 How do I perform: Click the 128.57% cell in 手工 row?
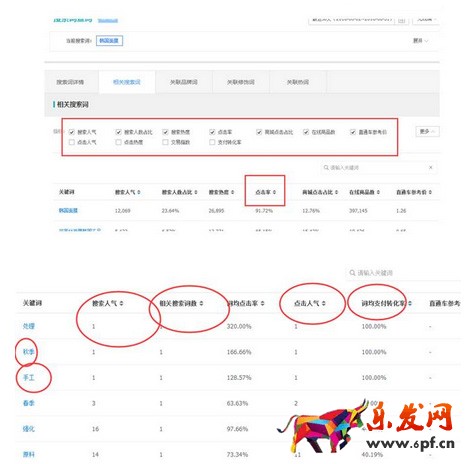[239, 378]
